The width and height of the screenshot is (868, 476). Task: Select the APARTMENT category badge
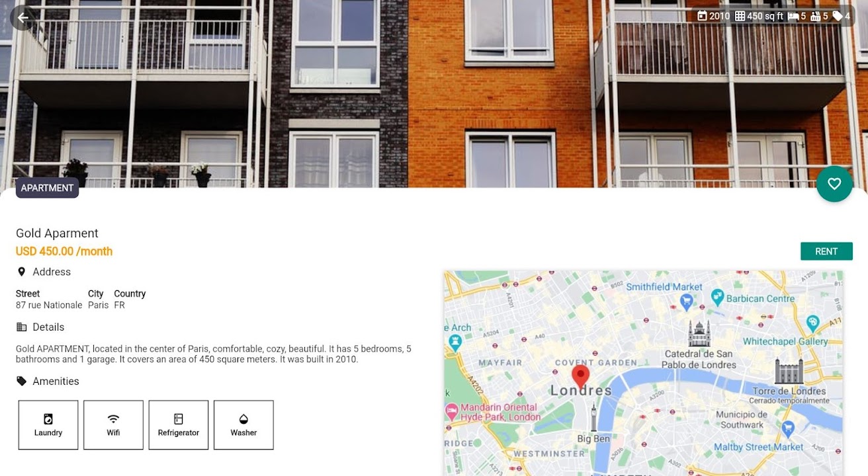point(47,188)
